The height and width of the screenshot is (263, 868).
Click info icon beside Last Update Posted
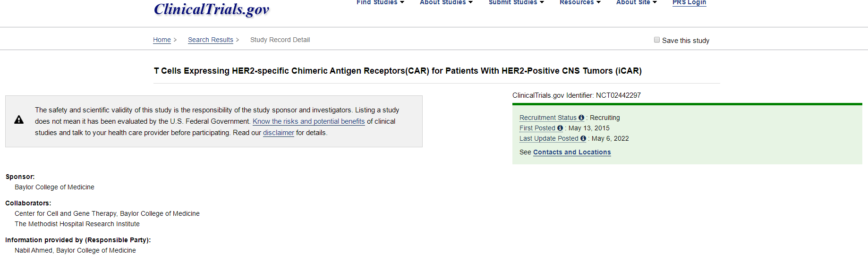point(583,138)
